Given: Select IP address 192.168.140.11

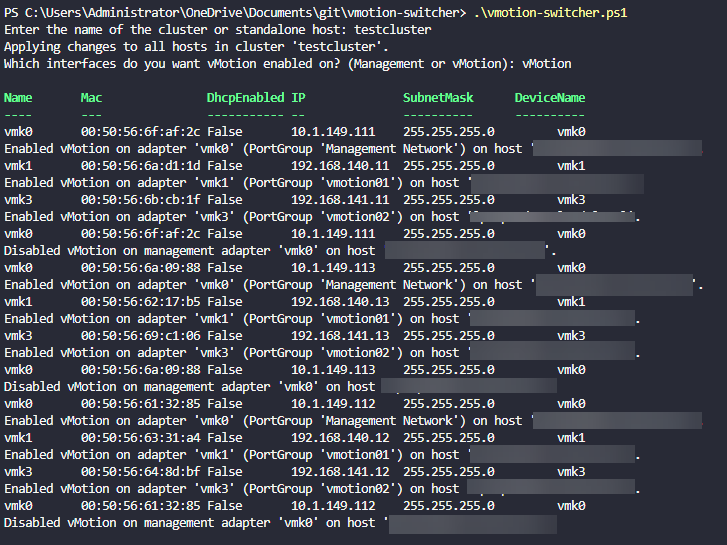Looking at the screenshot, I should click(340, 166).
